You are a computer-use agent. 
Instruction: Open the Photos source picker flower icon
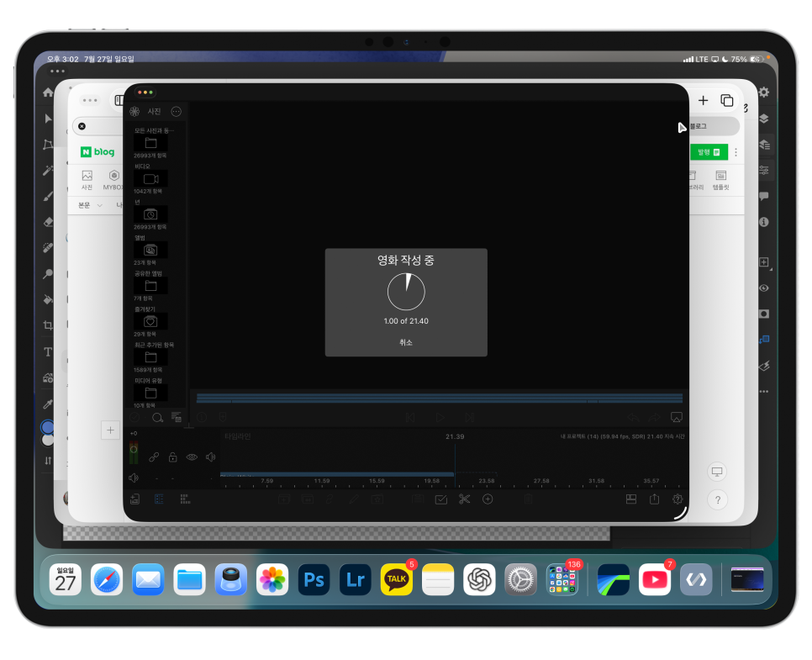click(x=134, y=111)
